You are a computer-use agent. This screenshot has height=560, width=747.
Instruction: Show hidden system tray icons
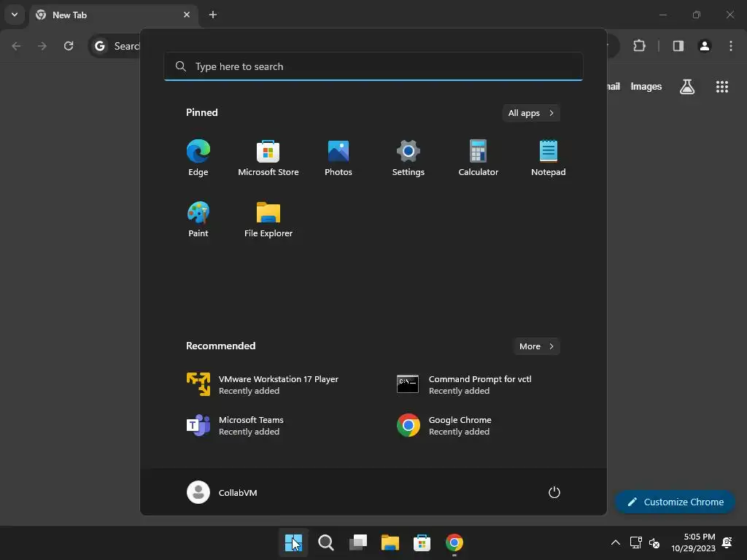point(616,542)
